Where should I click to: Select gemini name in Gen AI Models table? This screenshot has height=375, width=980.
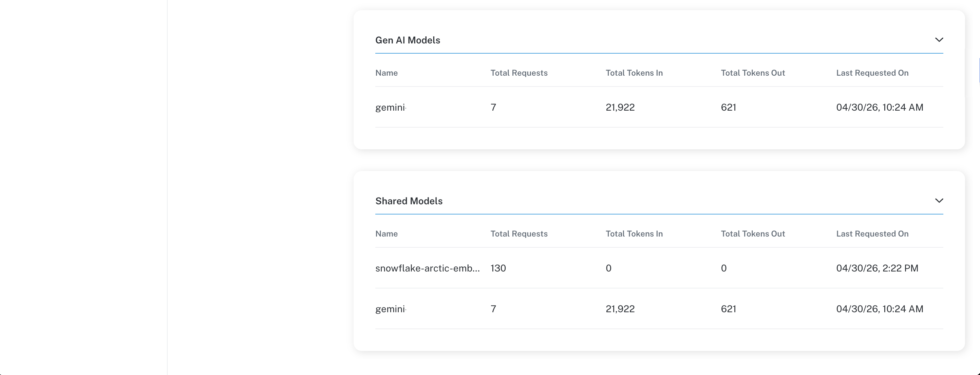[x=390, y=107]
